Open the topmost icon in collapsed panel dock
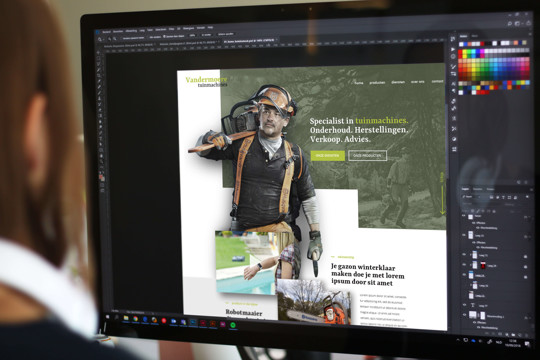Screen dimensions: 540x360 (x=453, y=39)
